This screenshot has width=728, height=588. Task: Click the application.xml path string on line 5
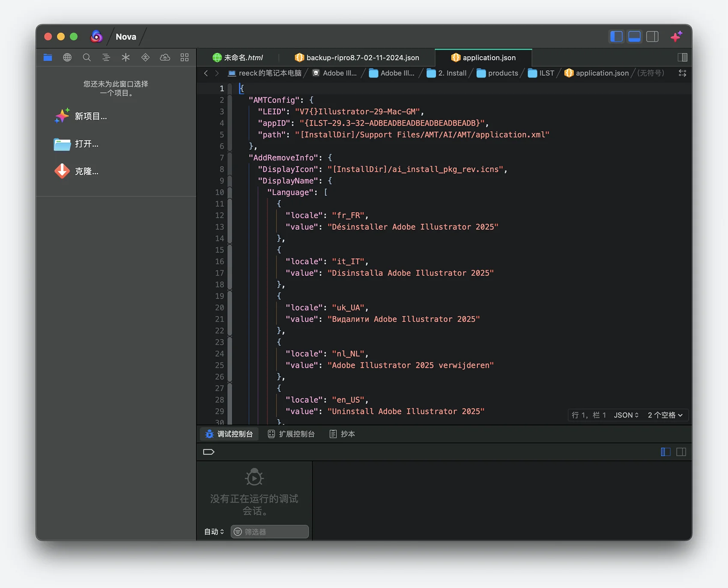422,135
